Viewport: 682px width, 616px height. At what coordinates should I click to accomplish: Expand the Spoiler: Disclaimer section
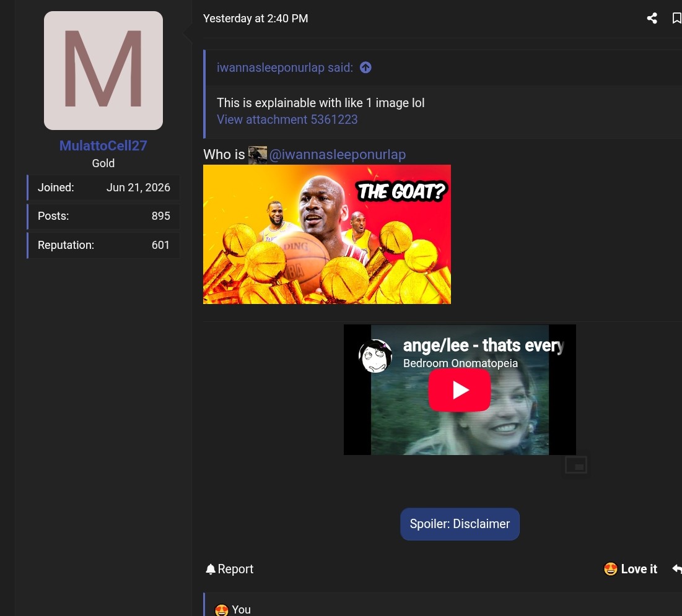pos(460,524)
